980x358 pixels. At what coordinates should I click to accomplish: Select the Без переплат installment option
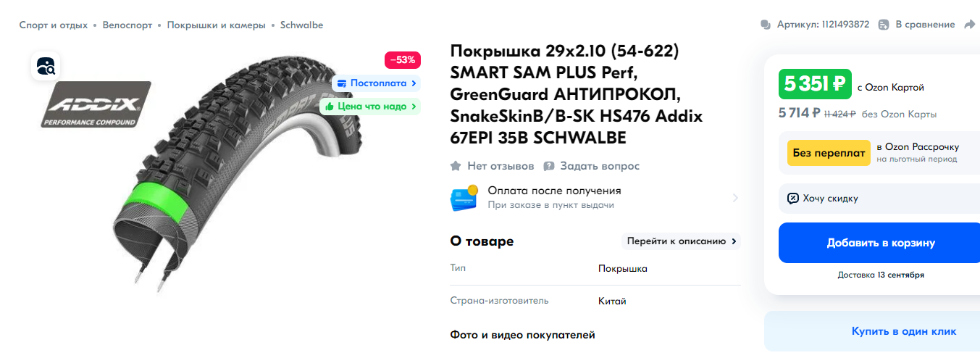[x=829, y=153]
